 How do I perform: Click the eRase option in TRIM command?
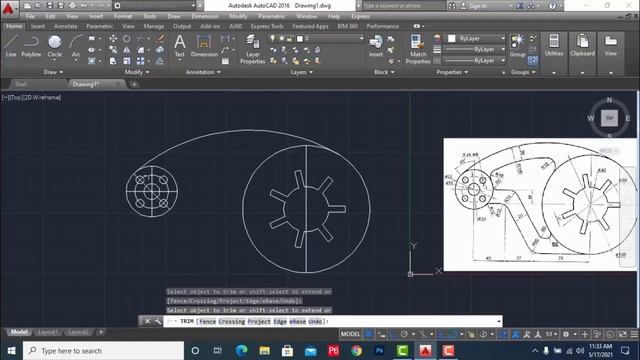(298, 322)
